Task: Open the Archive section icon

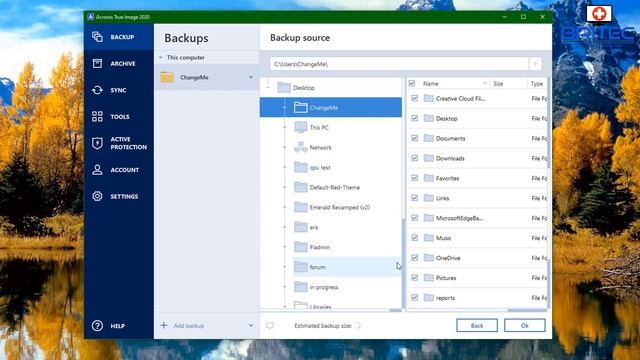Action: [x=97, y=63]
